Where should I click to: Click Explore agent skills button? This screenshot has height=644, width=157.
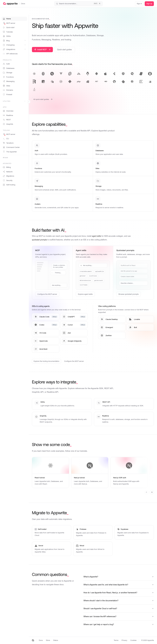tap(85, 294)
